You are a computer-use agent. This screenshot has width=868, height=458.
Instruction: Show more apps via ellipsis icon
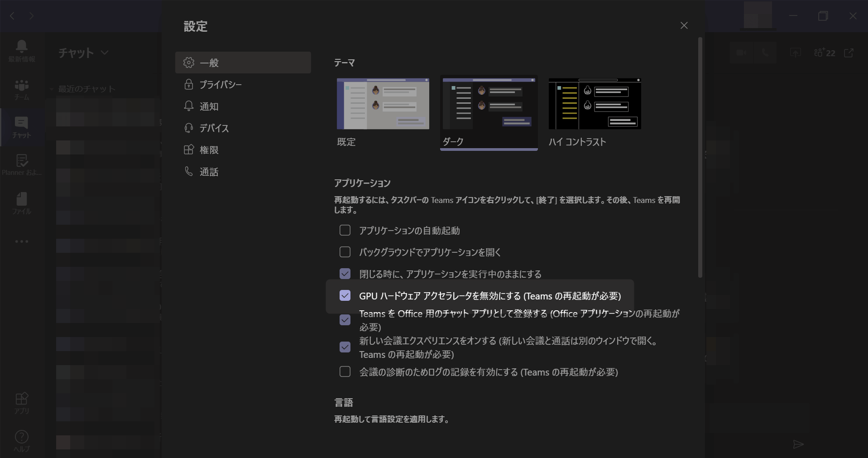(21, 241)
